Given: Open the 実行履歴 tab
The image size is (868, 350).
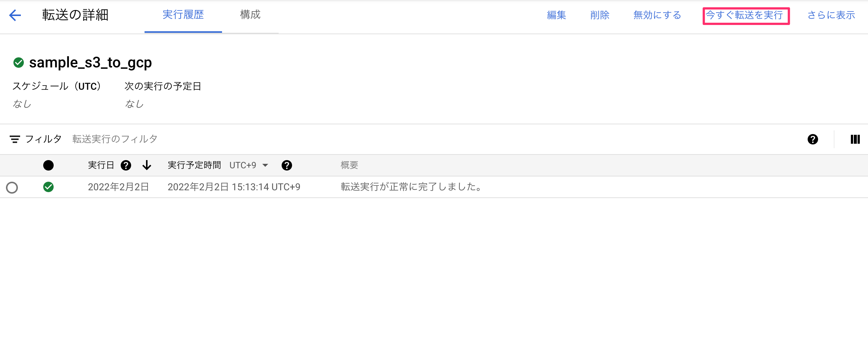Looking at the screenshot, I should tap(183, 15).
